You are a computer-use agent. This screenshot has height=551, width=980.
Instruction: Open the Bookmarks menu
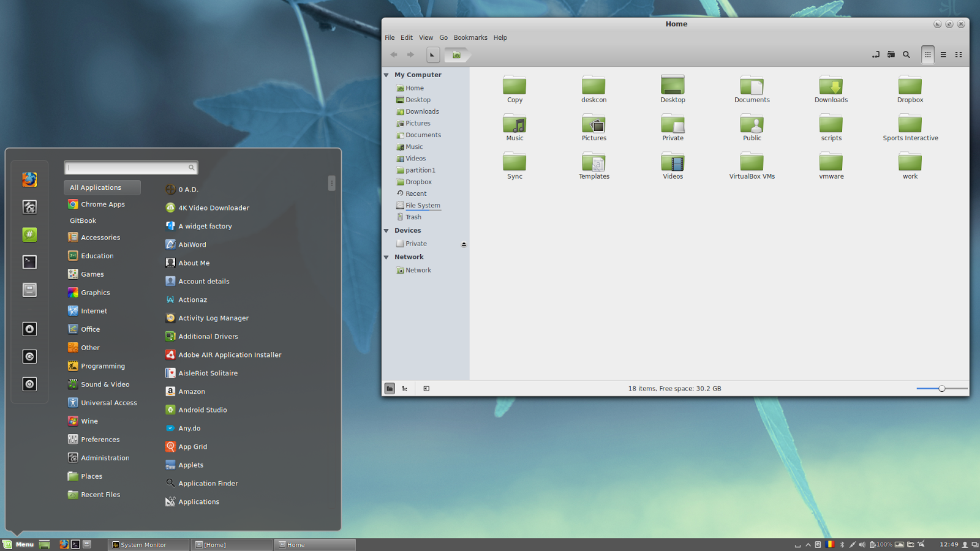pyautogui.click(x=470, y=37)
